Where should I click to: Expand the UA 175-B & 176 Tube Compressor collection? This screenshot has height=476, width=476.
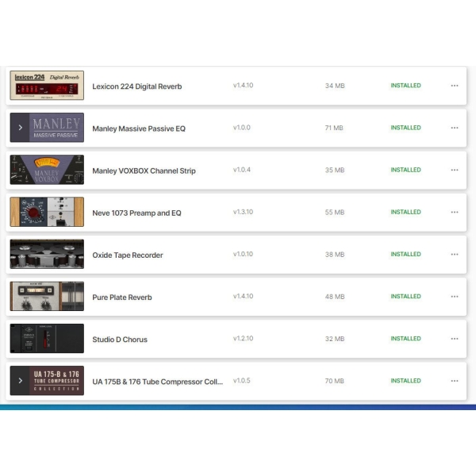click(20, 381)
